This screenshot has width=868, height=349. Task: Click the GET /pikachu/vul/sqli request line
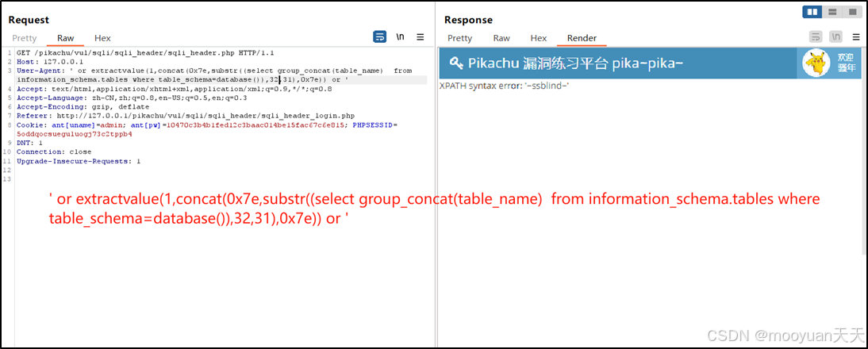(x=145, y=53)
